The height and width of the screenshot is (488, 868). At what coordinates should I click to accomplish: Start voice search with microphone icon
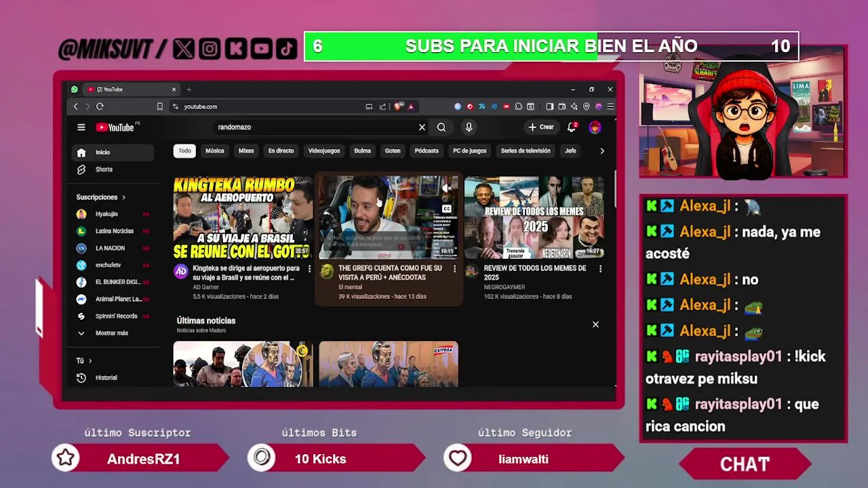coord(469,127)
